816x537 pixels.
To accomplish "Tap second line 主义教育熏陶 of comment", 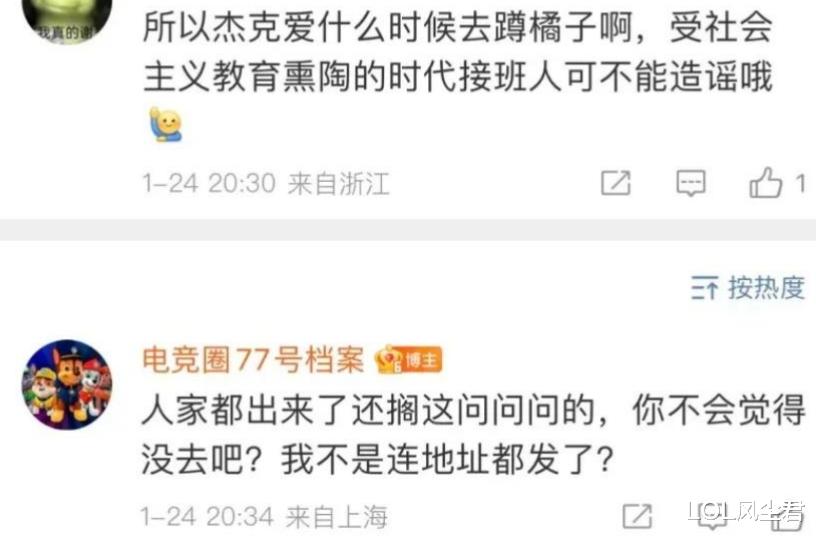I will tap(457, 77).
